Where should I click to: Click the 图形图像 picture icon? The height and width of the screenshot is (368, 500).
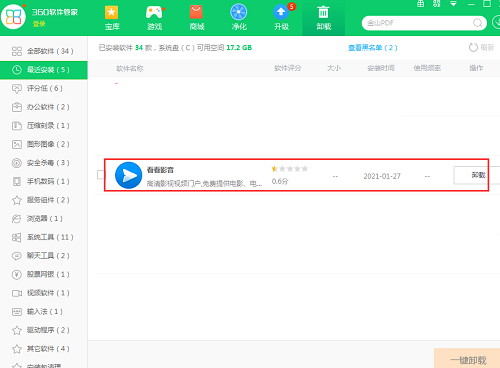coord(17,144)
